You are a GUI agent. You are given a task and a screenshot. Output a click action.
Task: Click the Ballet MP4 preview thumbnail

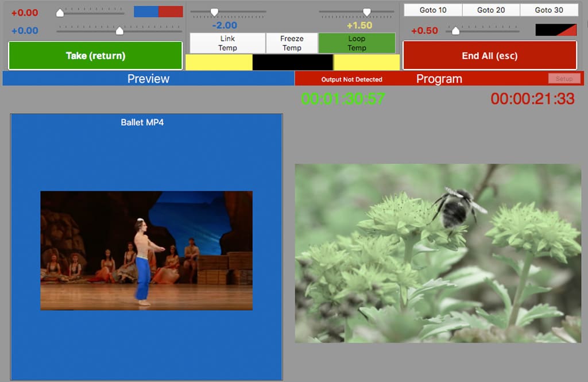pos(146,250)
